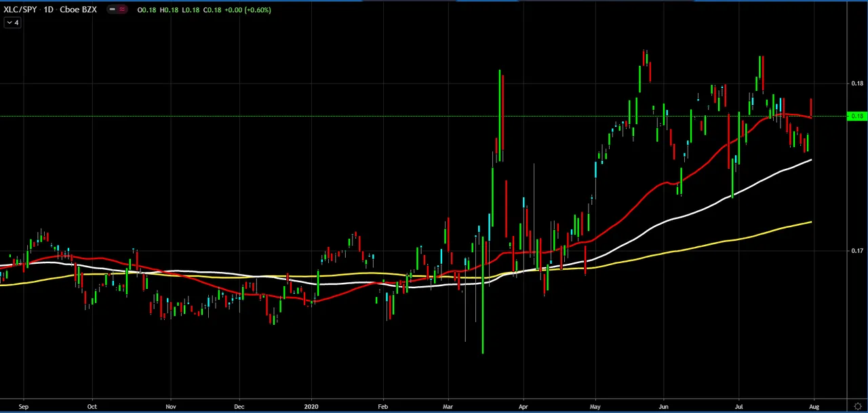
Task: Click the change value +0.00 (+0.60%)
Action: (248, 9)
